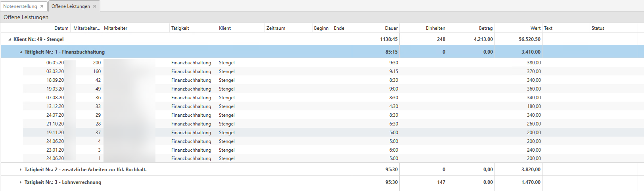Viewport: 644px width, 191px height.
Task: Expand Tätigkeit Nr. 2 zusätzliche Arbeiten group
Action: [21, 170]
